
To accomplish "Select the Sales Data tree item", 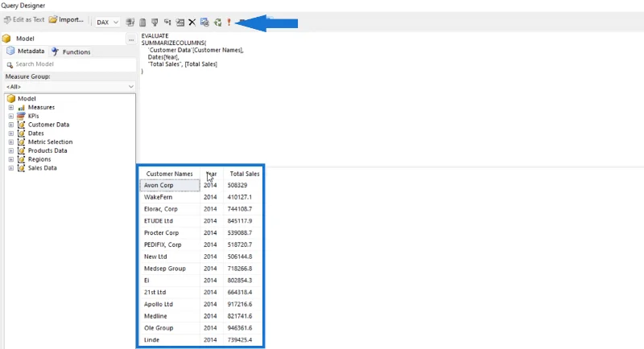I will pos(43,168).
